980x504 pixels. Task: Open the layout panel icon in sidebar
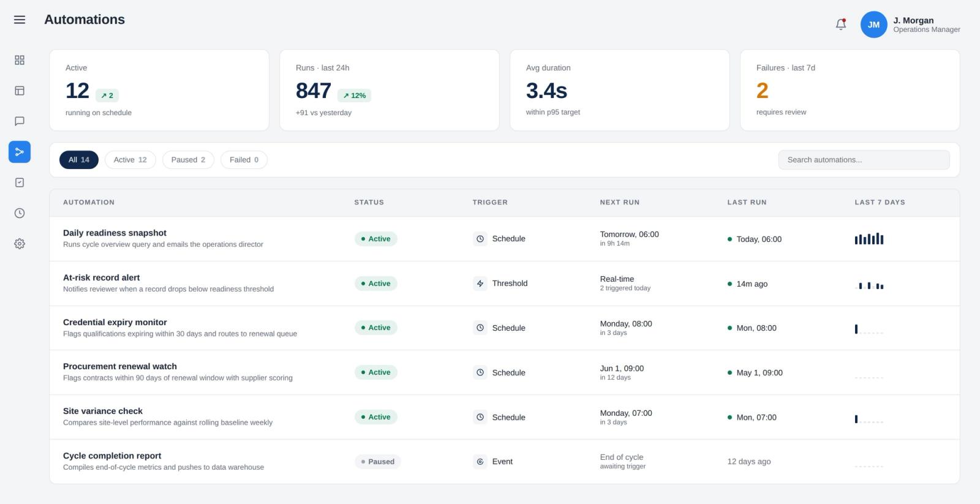tap(20, 91)
